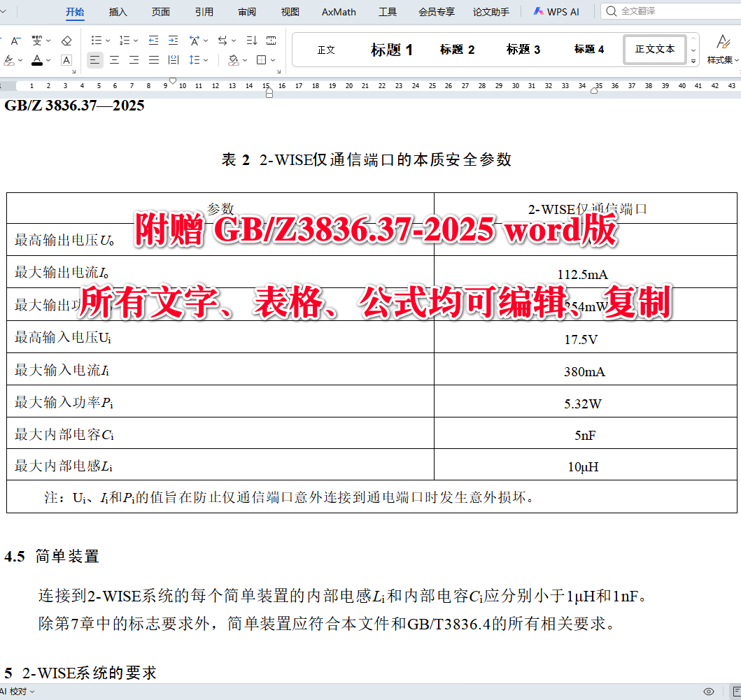Apply the text highlight pen

tap(8, 60)
